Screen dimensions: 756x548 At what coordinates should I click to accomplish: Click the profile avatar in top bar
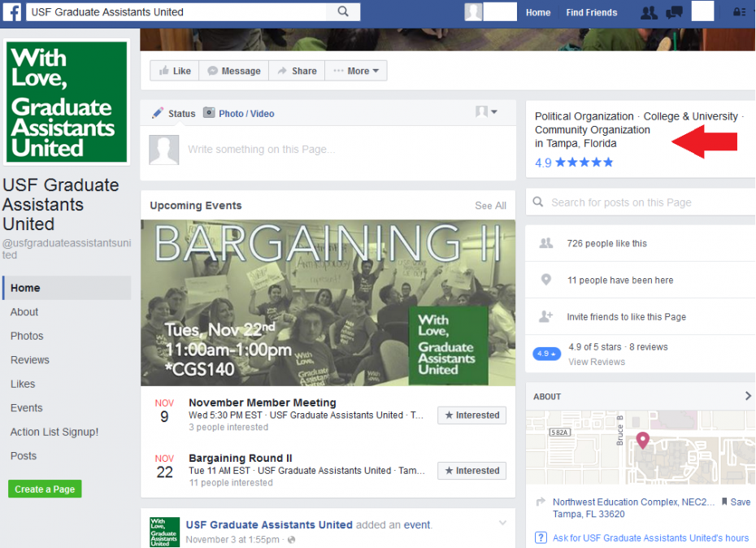473,11
